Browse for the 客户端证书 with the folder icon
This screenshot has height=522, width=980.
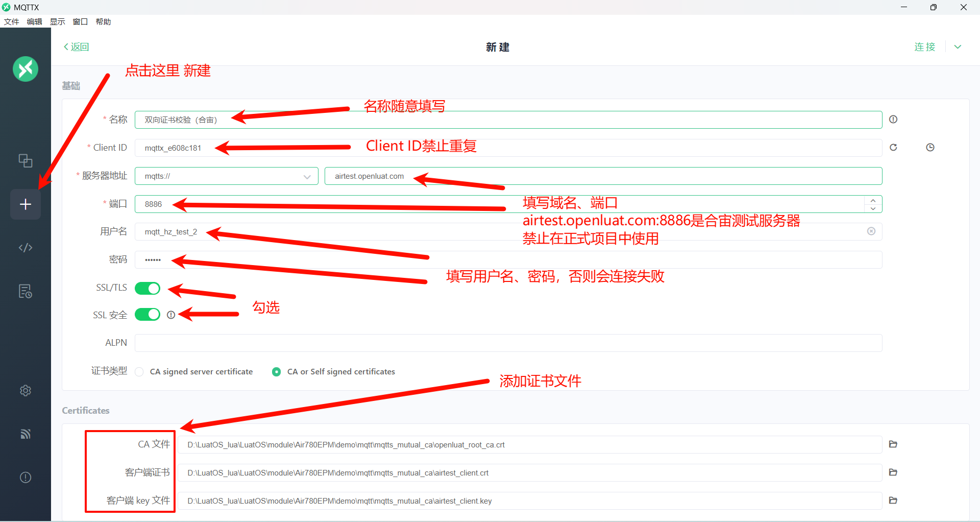tap(893, 472)
